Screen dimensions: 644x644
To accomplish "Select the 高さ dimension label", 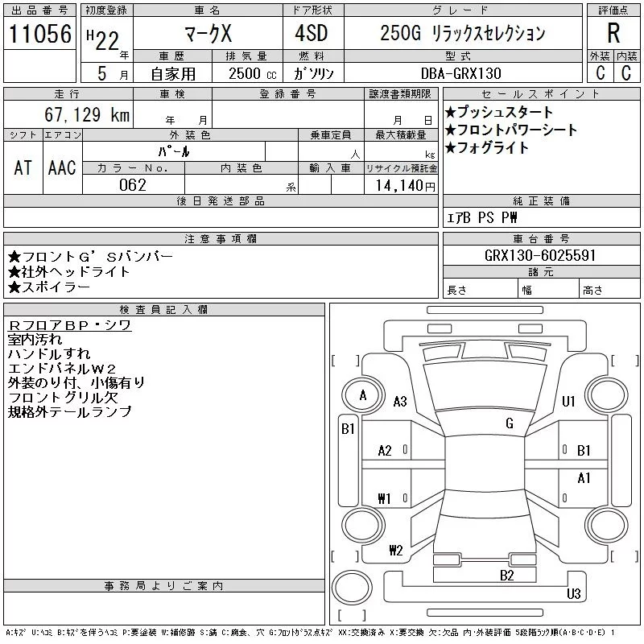I will (x=592, y=290).
